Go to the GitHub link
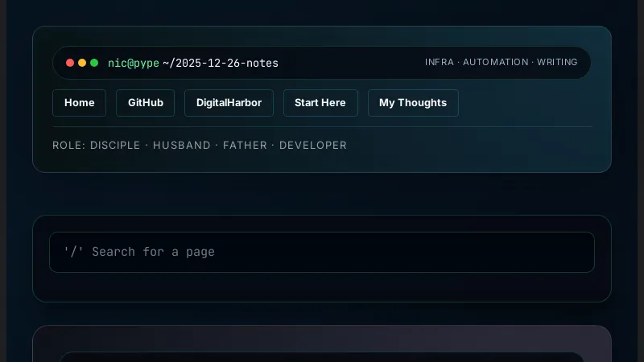 [145, 103]
